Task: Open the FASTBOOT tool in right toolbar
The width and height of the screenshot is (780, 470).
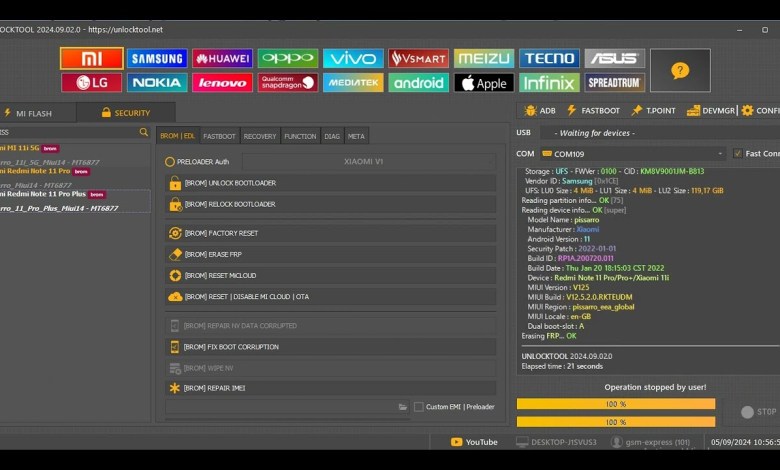Action: pos(593,110)
